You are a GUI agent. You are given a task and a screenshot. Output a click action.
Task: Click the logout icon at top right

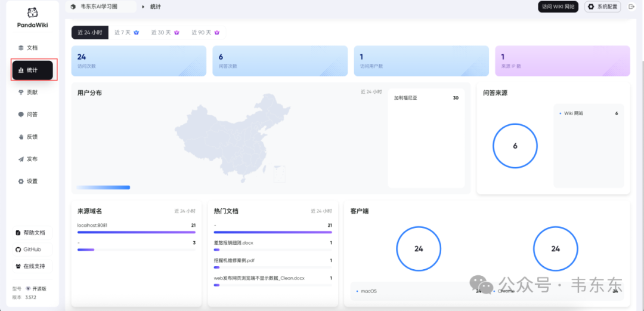[631, 7]
